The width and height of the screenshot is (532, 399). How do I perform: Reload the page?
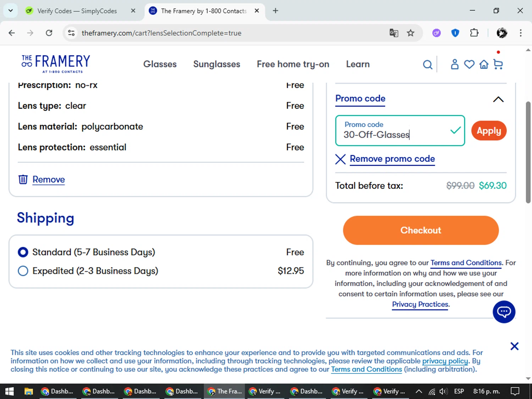pyautogui.click(x=49, y=33)
